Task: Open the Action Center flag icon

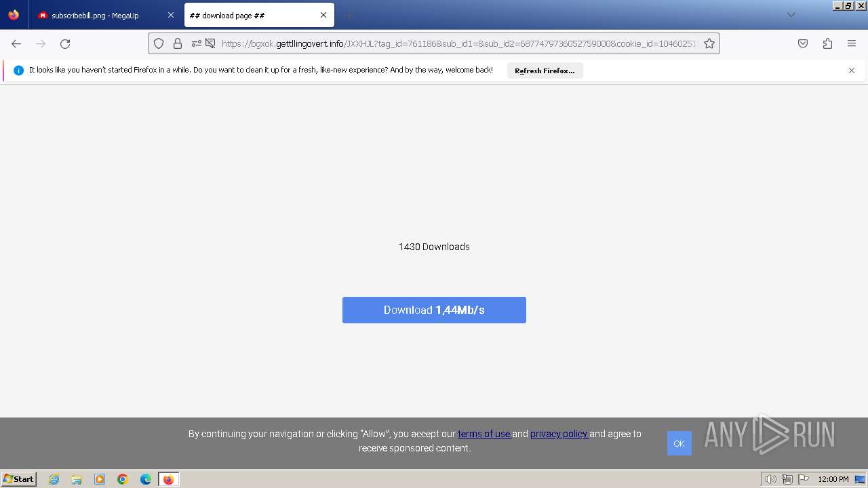Action: 804,479
